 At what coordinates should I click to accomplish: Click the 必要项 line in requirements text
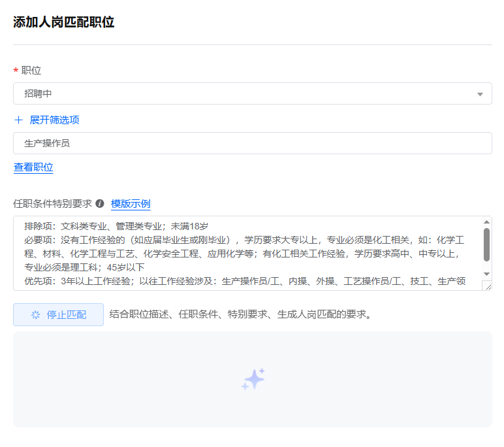[244, 254]
